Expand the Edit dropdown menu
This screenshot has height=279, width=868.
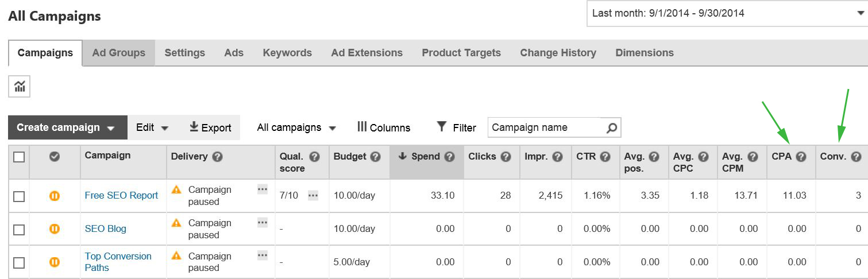pyautogui.click(x=152, y=127)
